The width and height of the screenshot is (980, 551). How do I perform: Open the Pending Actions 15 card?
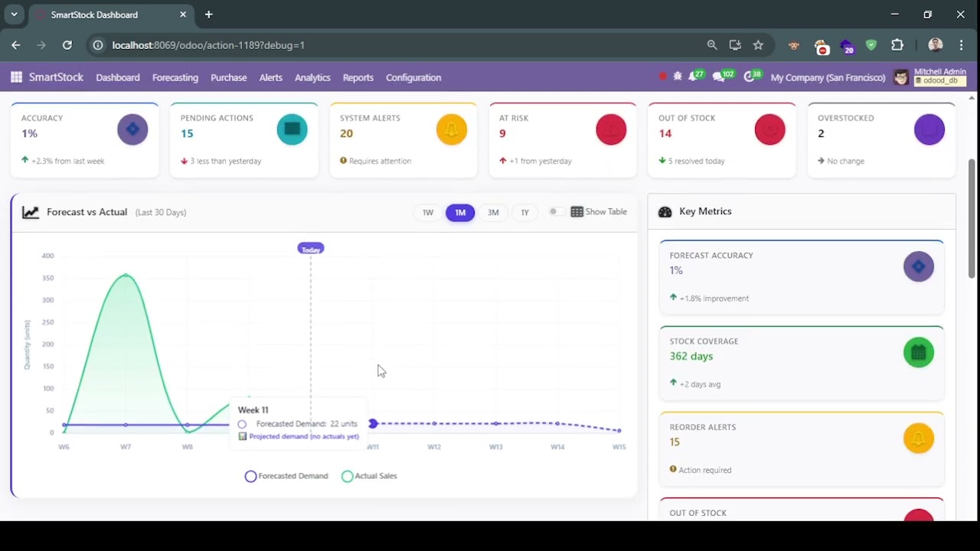tap(243, 139)
